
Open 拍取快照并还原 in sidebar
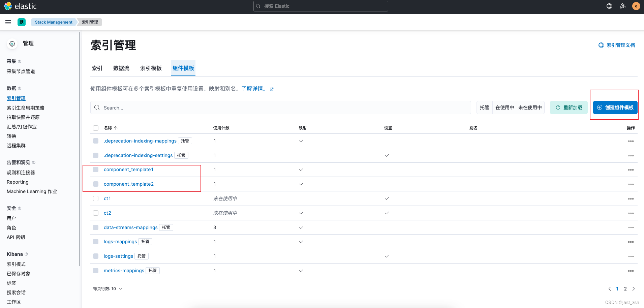pyautogui.click(x=23, y=117)
